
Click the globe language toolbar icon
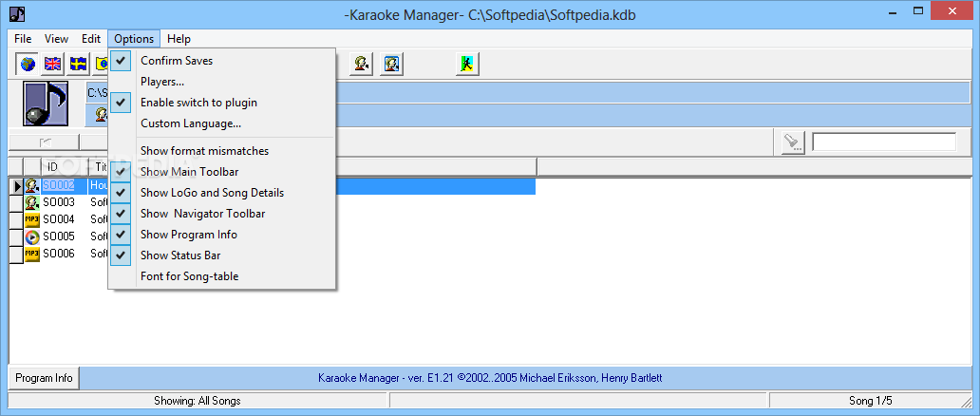[x=27, y=64]
